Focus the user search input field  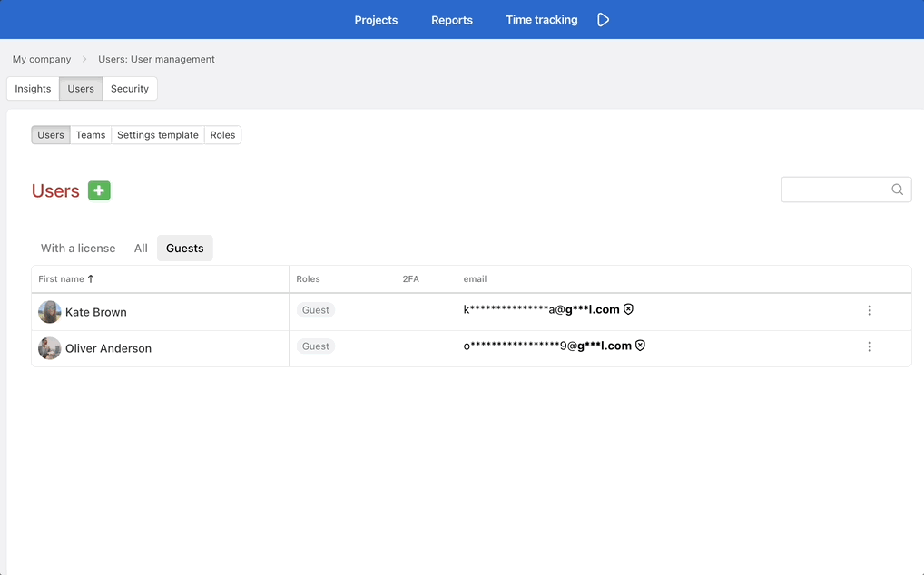pyautogui.click(x=835, y=190)
